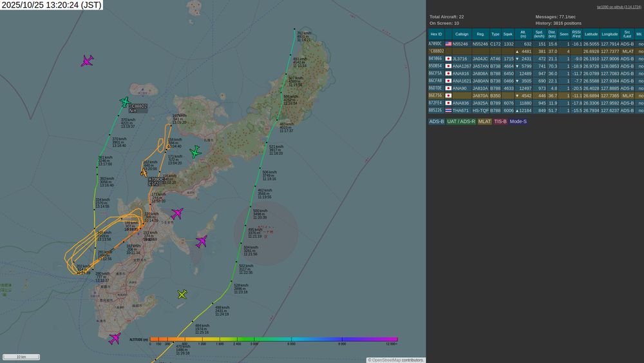The image size is (644, 363).
Task: Click the Mode-S legend swatch
Action: pyautogui.click(x=518, y=121)
